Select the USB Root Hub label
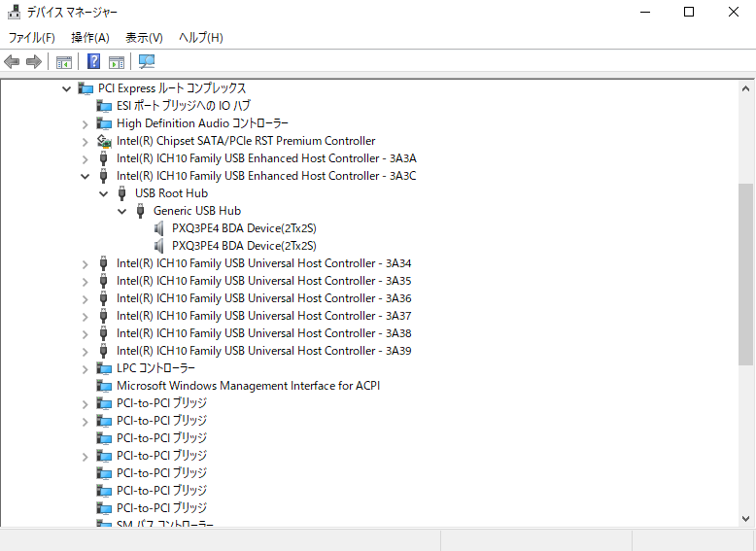 (171, 193)
